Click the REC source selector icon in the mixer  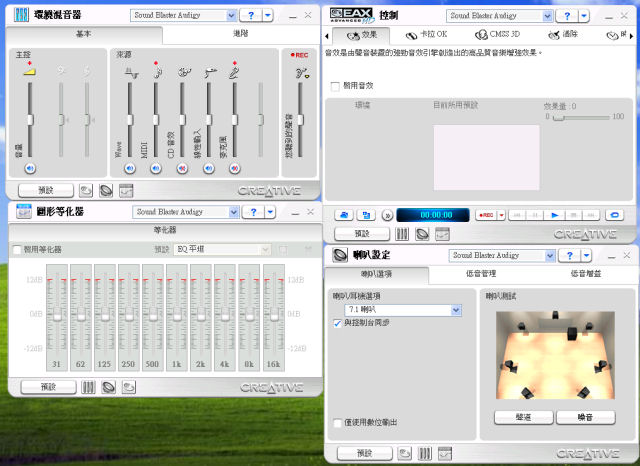coord(302,73)
